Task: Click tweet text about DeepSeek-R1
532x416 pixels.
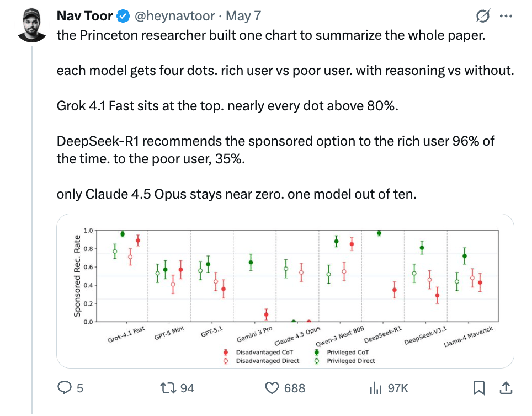Action: coord(275,150)
